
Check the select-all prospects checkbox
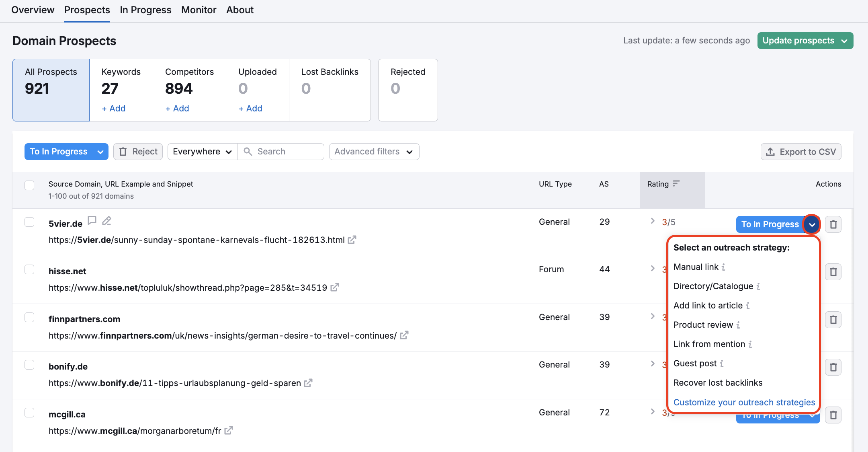point(29,185)
